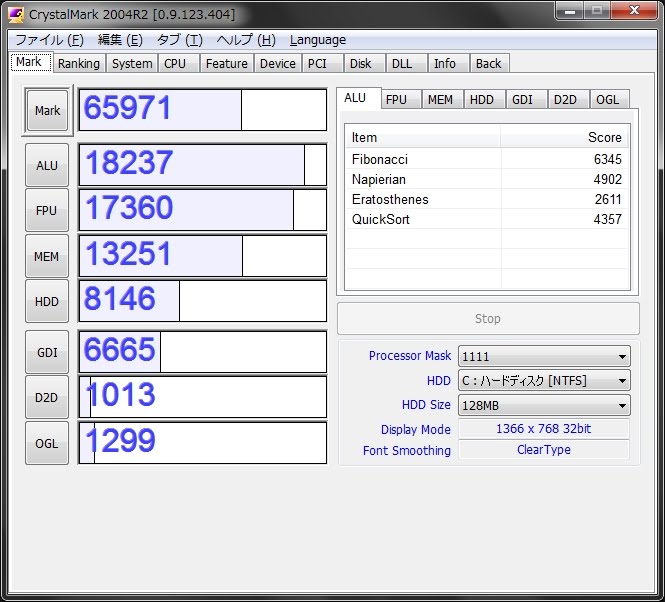Viewport: 665px width, 602px height.
Task: Switch to the System tab
Action: pyautogui.click(x=132, y=64)
